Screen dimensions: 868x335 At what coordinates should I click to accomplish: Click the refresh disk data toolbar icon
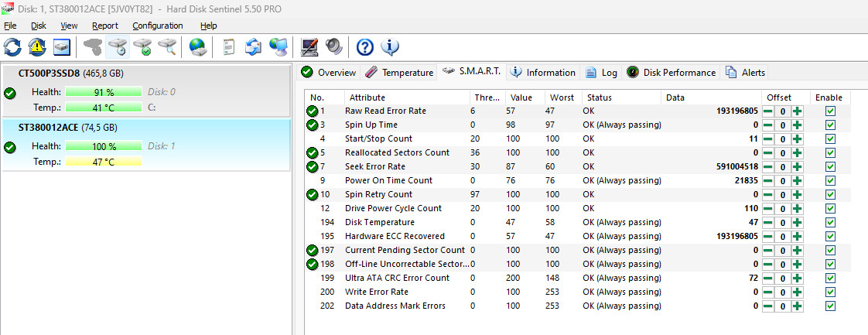click(x=12, y=47)
